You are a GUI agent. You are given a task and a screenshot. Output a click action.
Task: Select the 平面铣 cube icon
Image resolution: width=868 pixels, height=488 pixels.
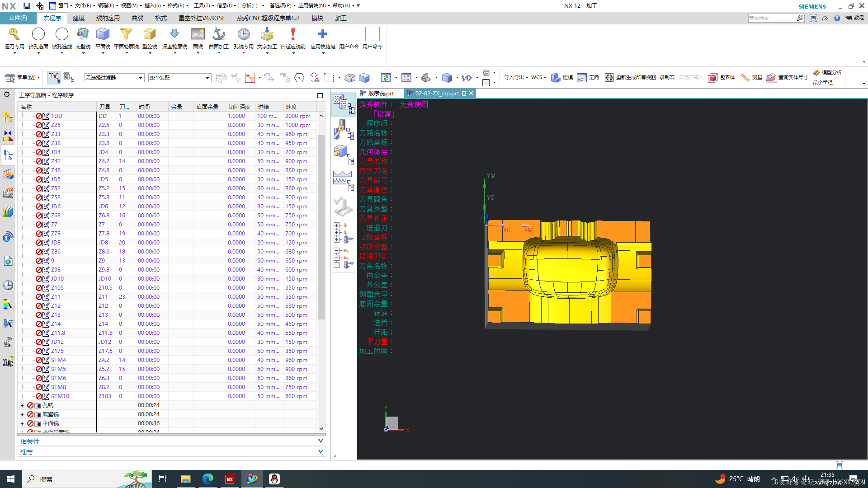[x=103, y=34]
